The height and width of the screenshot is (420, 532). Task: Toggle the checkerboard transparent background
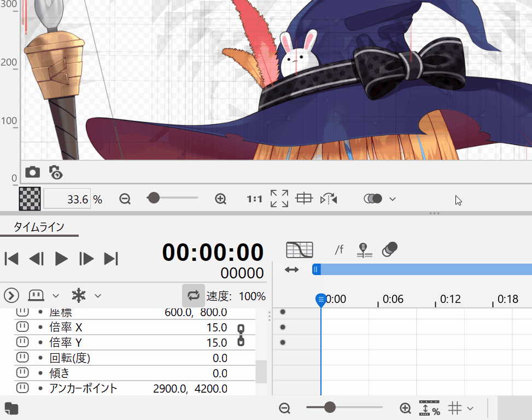(30, 199)
